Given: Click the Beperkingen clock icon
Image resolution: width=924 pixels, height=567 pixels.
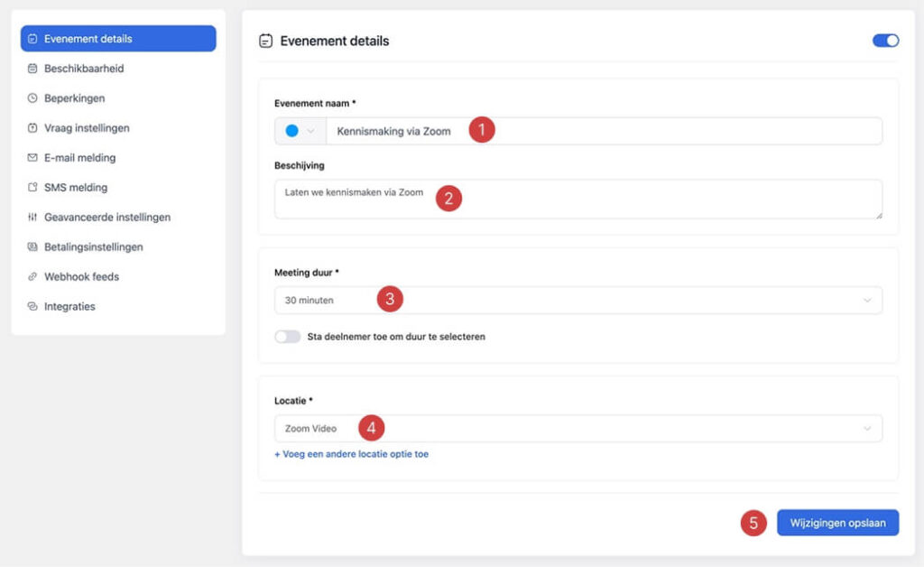Looking at the screenshot, I should (x=32, y=98).
